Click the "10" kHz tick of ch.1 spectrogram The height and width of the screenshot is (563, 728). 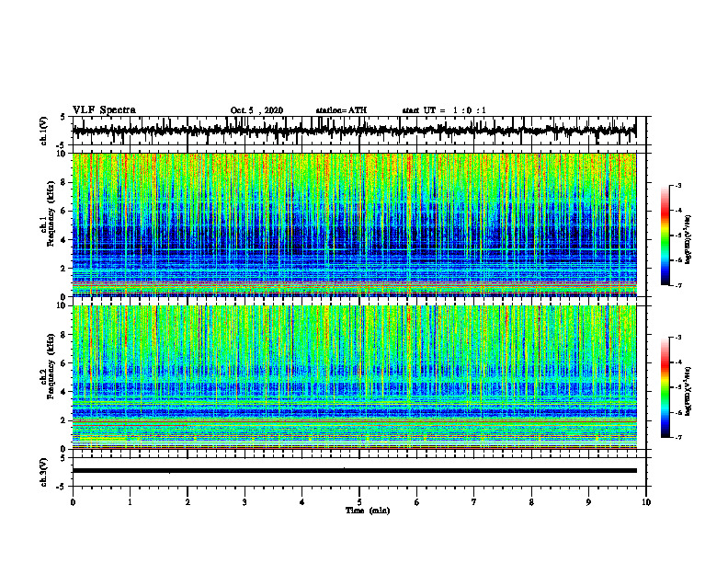pyautogui.click(x=63, y=154)
